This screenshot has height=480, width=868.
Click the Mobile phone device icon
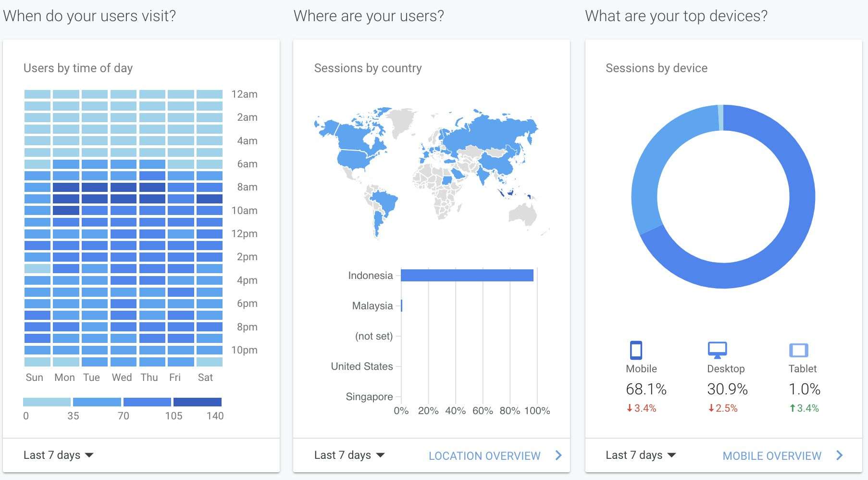coord(636,350)
